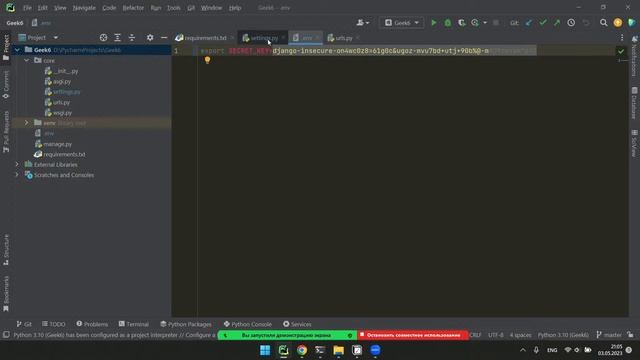The width and height of the screenshot is (640, 360).
Task: Expand External Libraries node
Action: click(17, 164)
